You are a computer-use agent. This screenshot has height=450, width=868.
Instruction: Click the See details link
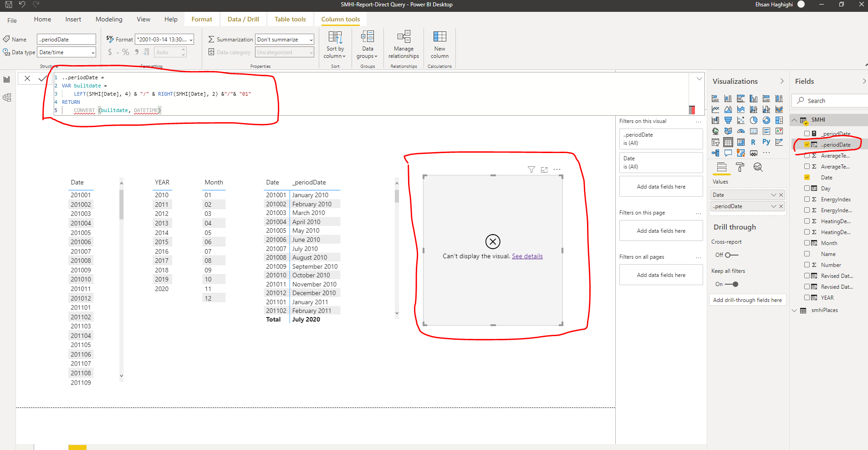527,256
